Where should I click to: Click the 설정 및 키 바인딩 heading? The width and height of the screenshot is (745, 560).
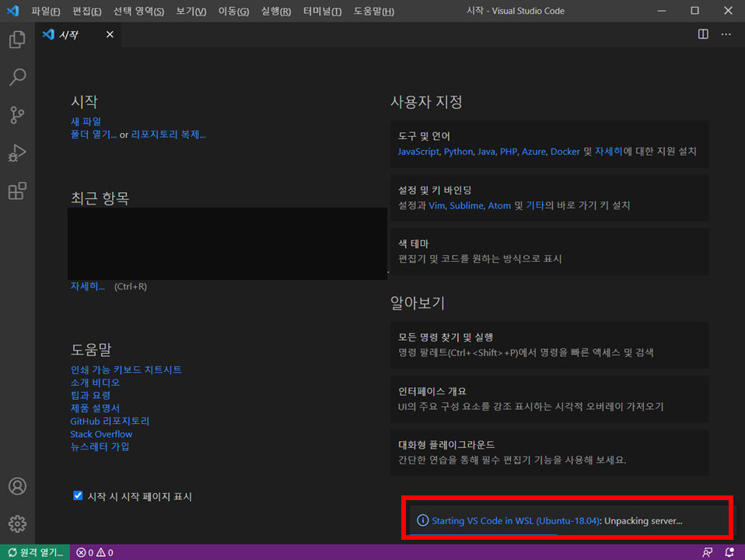[x=434, y=190]
